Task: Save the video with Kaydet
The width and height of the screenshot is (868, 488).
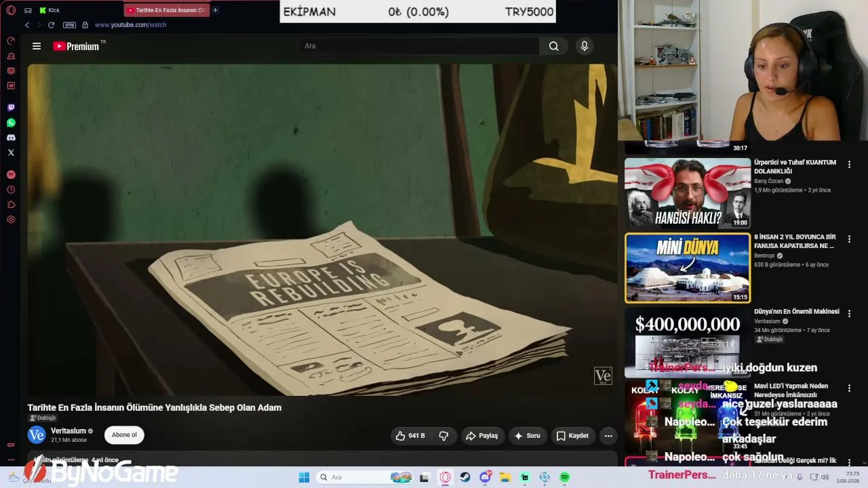Action: coord(572,436)
